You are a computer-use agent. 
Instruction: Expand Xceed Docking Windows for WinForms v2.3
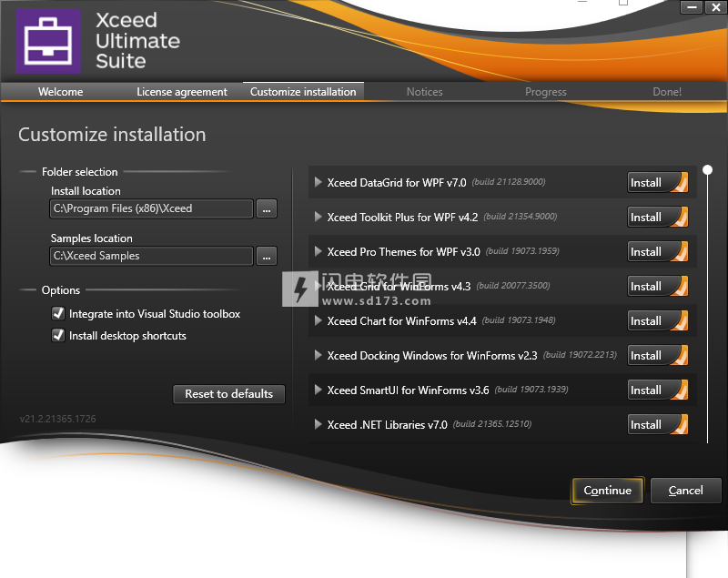(x=318, y=355)
